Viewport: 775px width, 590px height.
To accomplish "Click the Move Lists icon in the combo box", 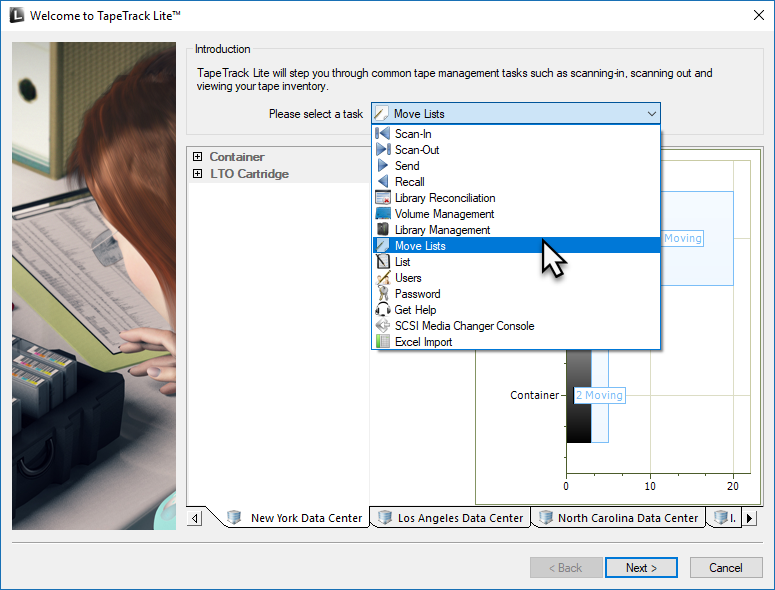I will [382, 114].
